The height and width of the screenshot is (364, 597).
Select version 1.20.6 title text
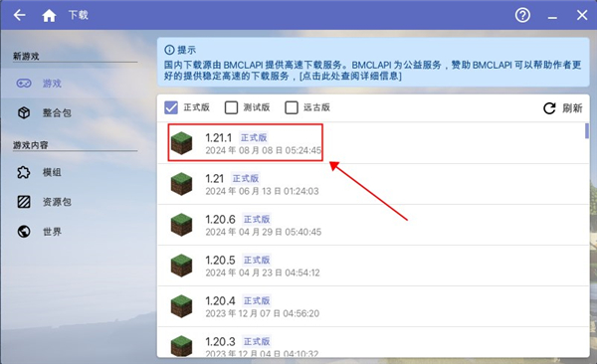tap(220, 219)
